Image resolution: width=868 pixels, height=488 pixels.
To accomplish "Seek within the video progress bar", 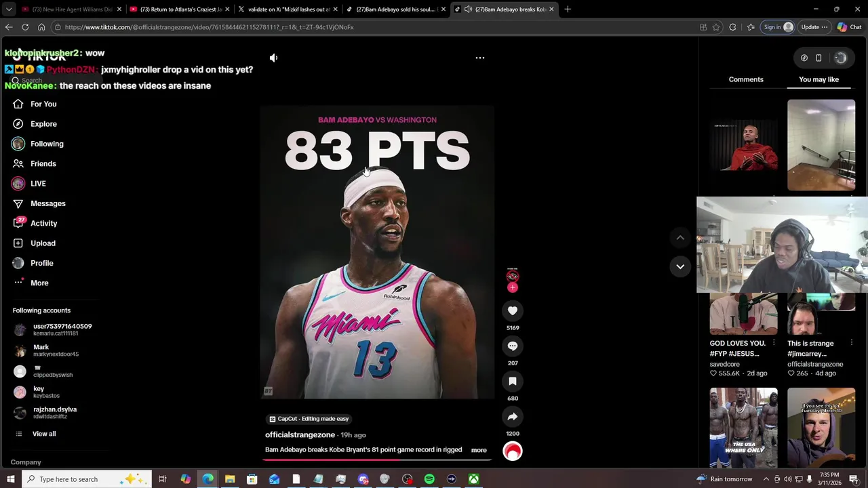I will click(377, 460).
